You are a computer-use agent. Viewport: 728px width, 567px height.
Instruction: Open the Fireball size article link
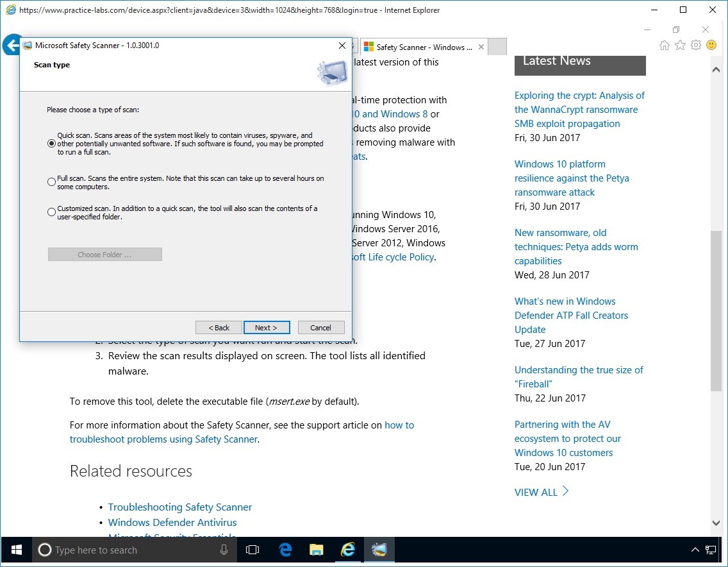579,377
